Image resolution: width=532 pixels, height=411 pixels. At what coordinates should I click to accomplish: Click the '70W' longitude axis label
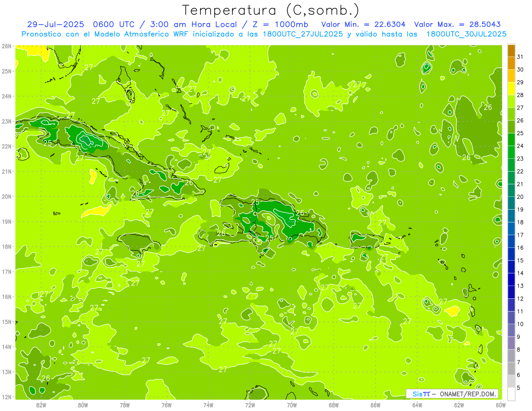click(292, 405)
